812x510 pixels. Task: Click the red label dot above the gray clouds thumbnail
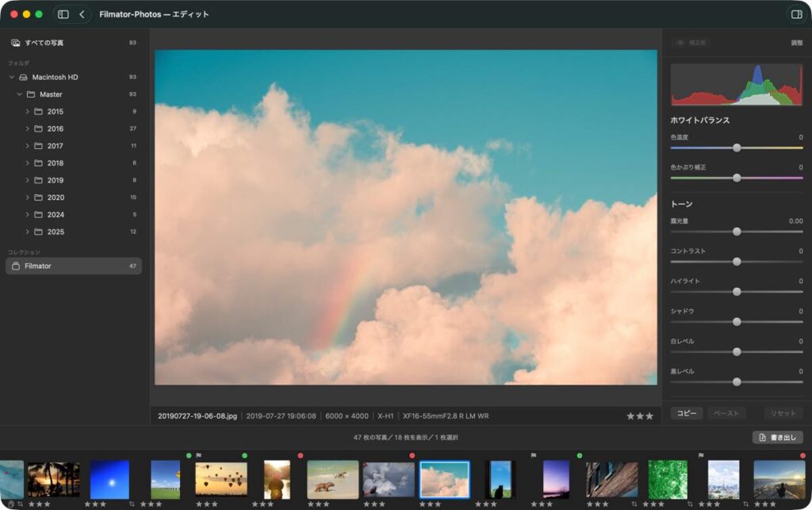[412, 455]
